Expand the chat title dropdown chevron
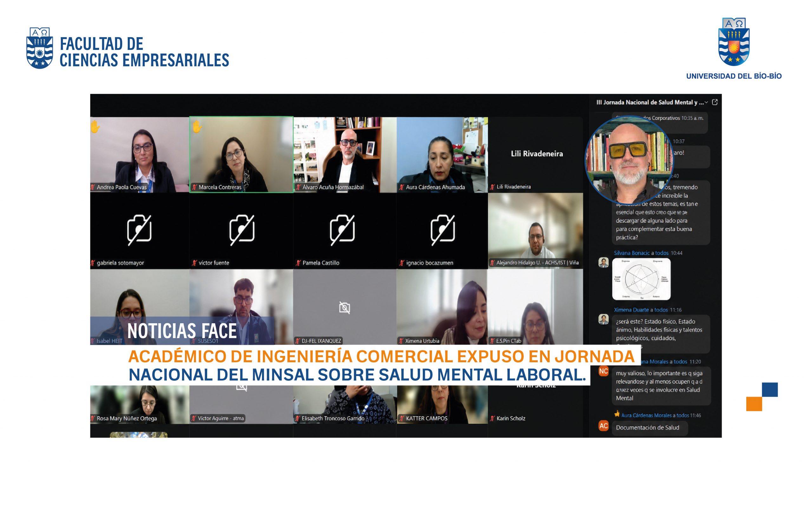The width and height of the screenshot is (812, 508). [706, 102]
